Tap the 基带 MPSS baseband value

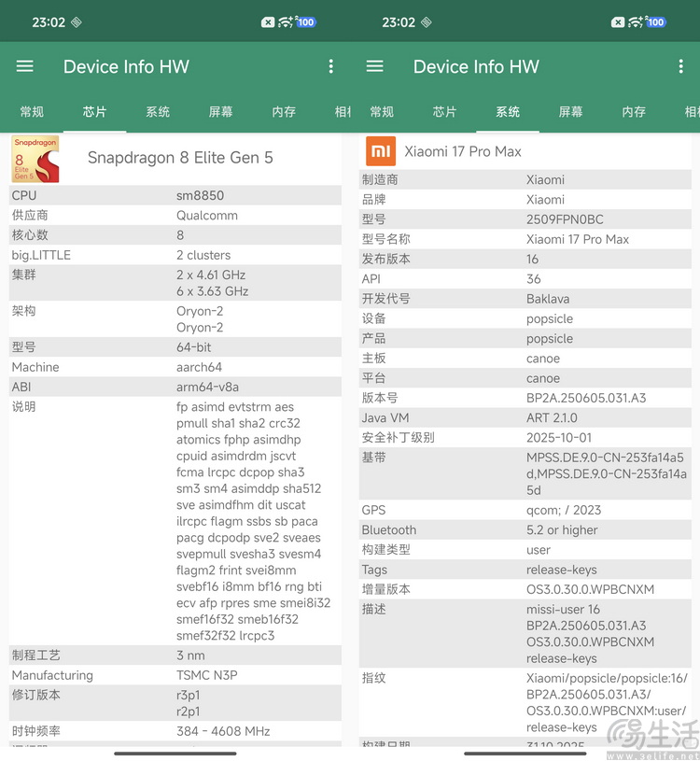[x=607, y=474]
